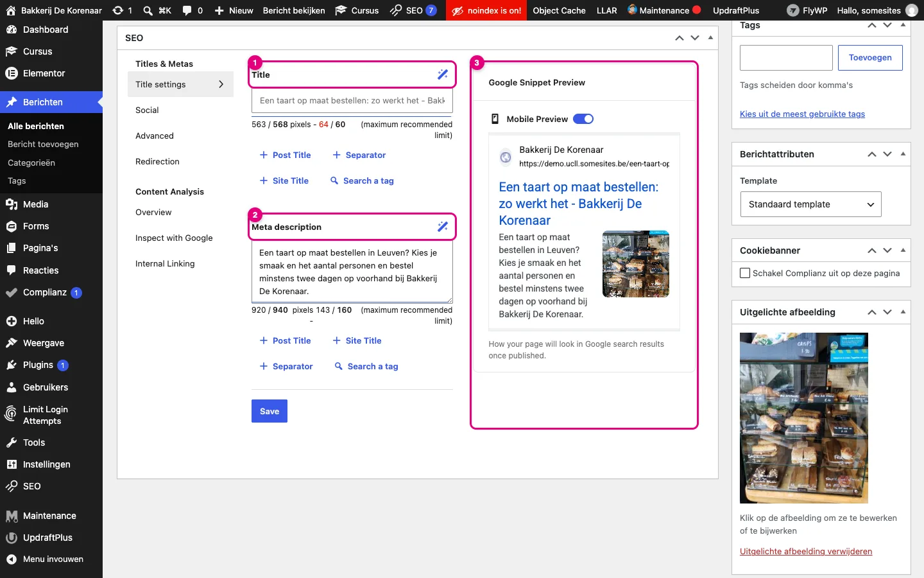This screenshot has width=924, height=578.
Task: Click Uitgelichte afbeelding verwijderen link
Action: coord(806,552)
